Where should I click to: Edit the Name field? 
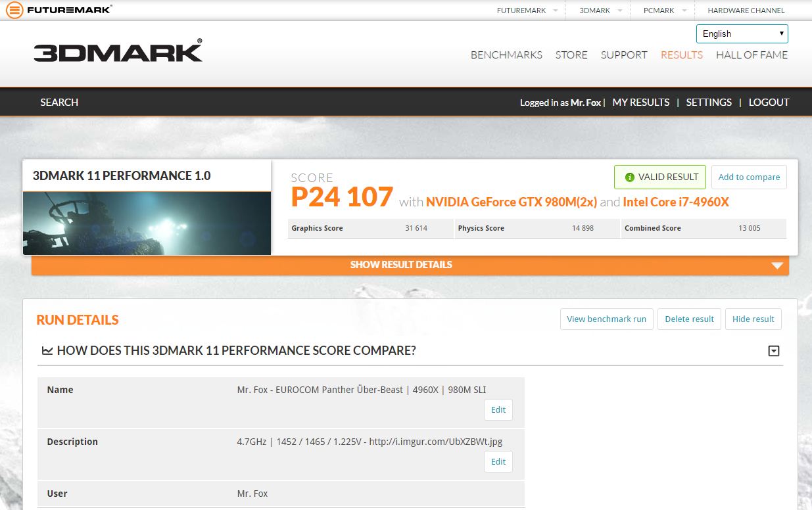pyautogui.click(x=498, y=409)
